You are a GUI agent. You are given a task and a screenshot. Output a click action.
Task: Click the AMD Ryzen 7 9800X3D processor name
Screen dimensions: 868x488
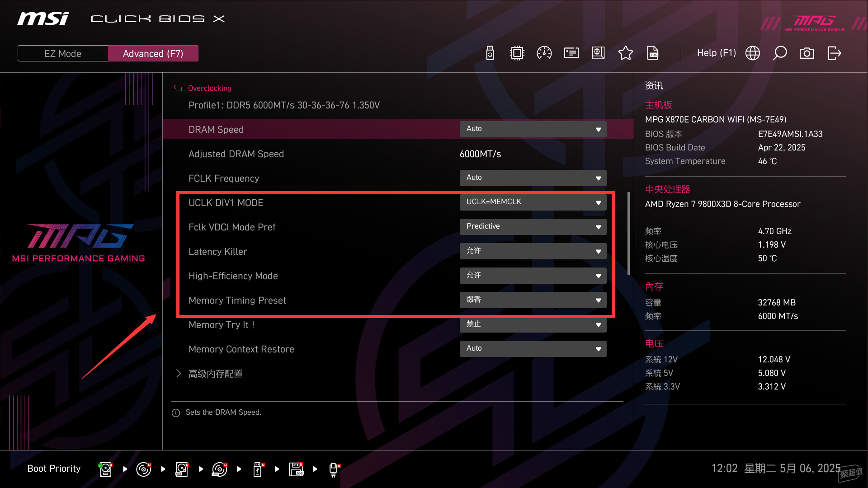(722, 204)
